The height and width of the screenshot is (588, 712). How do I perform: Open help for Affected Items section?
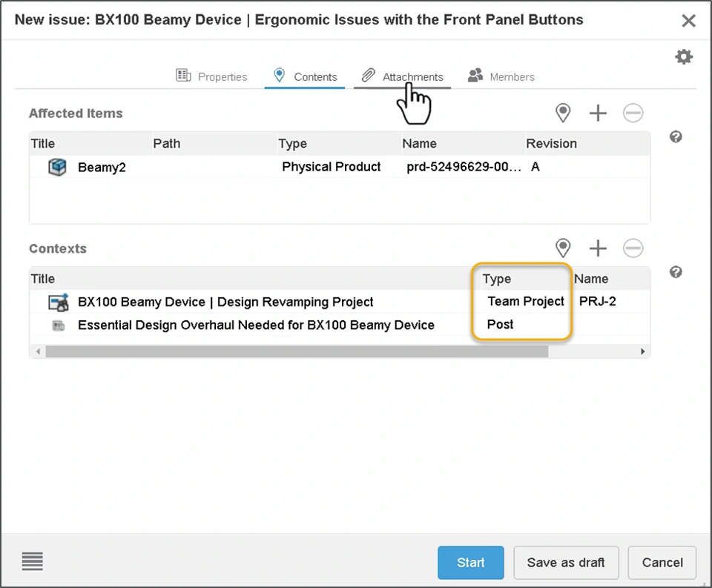[x=676, y=137]
